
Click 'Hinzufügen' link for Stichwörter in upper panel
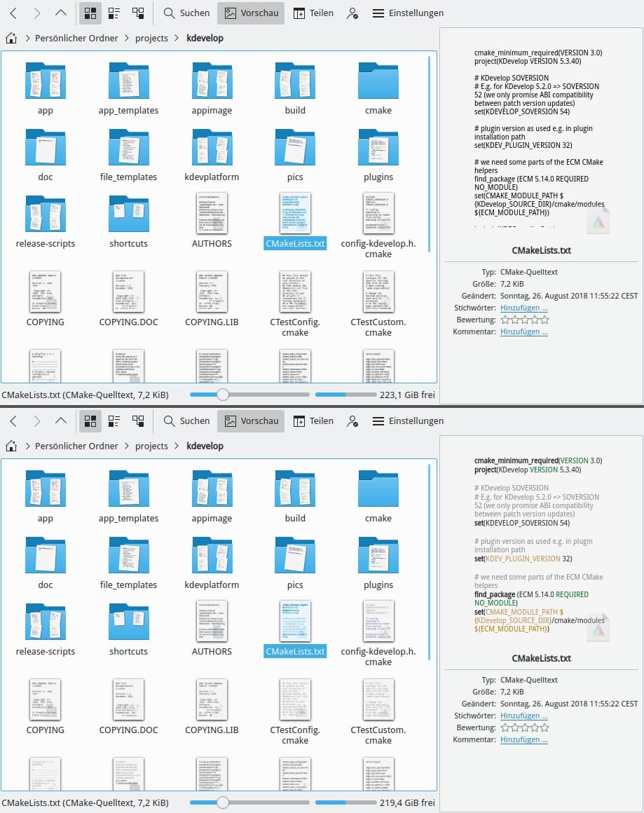tap(523, 308)
